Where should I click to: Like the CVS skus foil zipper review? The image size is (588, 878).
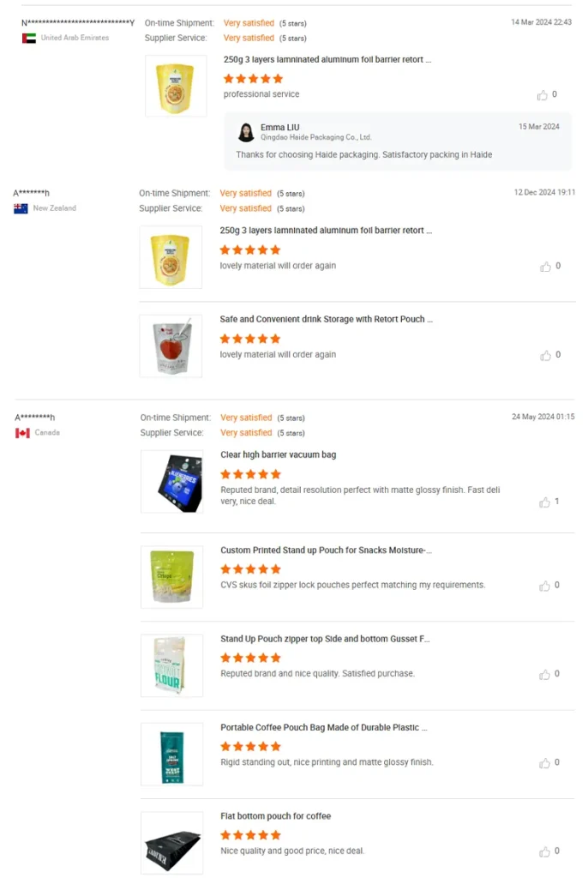544,586
